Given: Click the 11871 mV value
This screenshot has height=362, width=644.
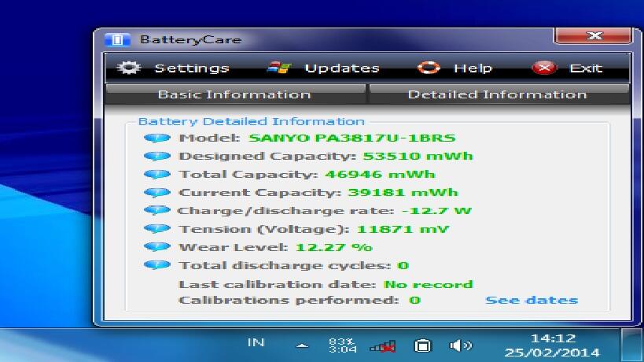Looking at the screenshot, I should click(403, 229).
